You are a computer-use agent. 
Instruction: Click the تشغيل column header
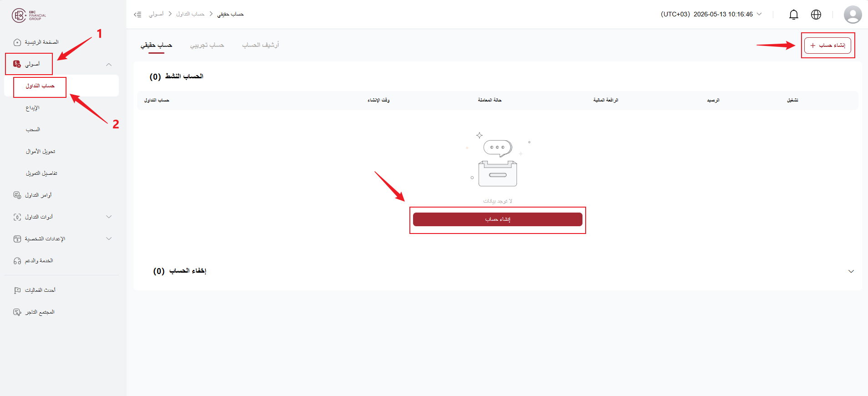tap(792, 100)
